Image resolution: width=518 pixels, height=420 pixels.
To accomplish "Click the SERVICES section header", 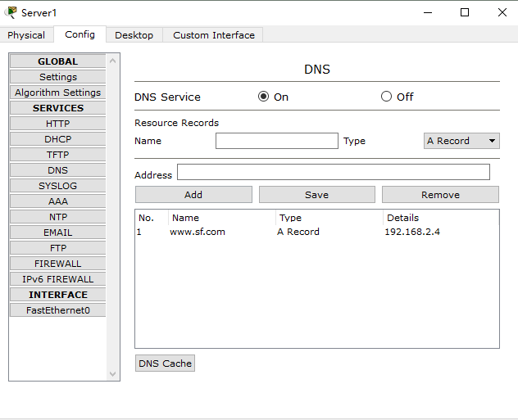I will point(58,108).
